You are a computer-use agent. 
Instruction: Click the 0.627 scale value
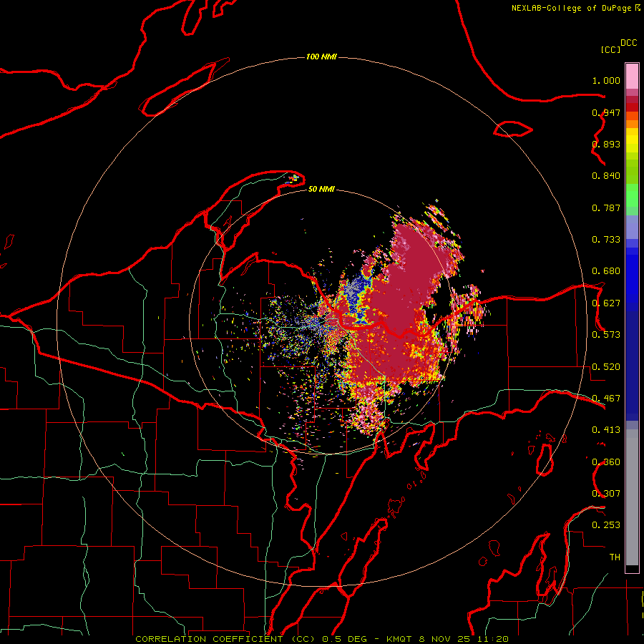click(x=606, y=303)
